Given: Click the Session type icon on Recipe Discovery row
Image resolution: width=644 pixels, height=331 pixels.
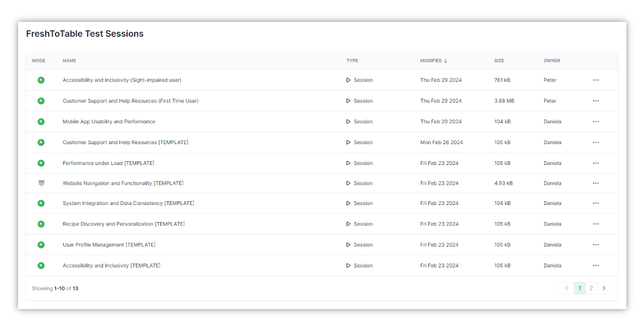Looking at the screenshot, I should point(350,224).
